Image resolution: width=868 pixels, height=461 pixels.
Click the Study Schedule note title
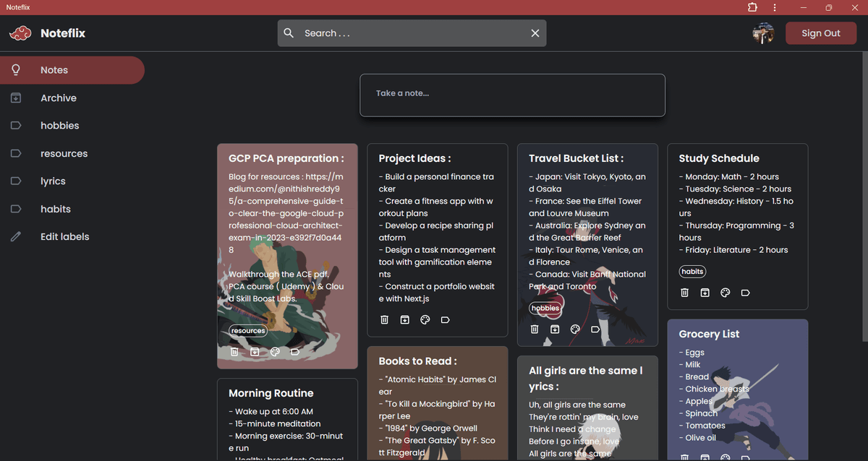(719, 158)
